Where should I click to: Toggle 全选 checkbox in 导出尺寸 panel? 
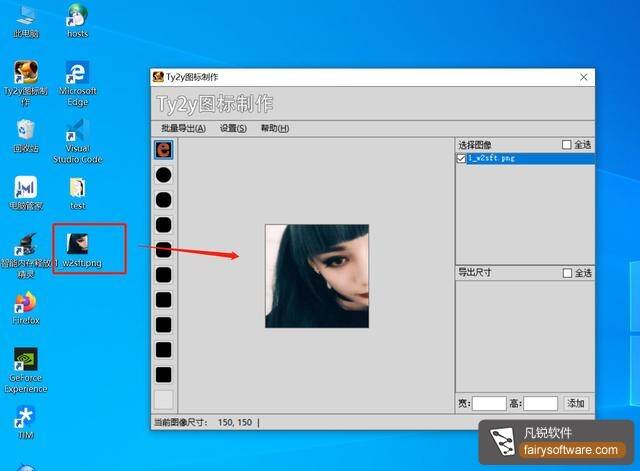pos(567,273)
